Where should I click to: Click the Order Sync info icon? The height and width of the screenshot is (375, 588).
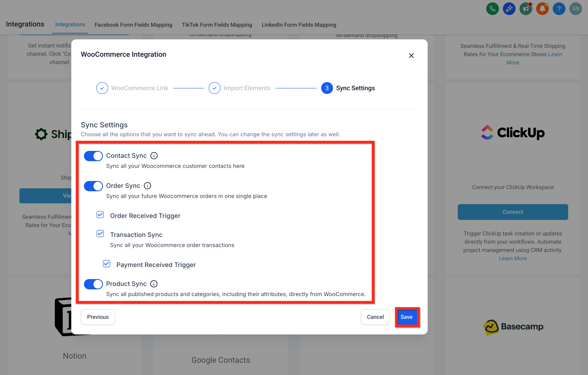[147, 186]
